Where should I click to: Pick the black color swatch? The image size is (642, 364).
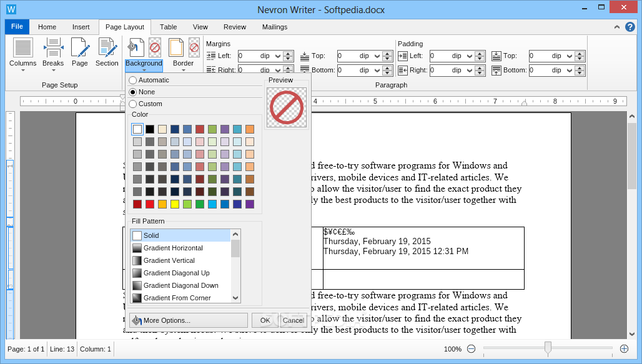tap(150, 129)
